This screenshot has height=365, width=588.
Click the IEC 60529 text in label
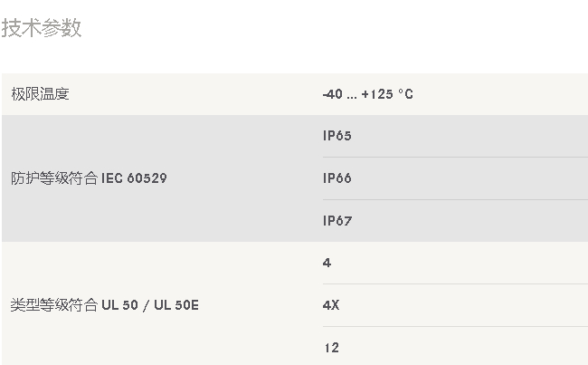pyautogui.click(x=134, y=178)
